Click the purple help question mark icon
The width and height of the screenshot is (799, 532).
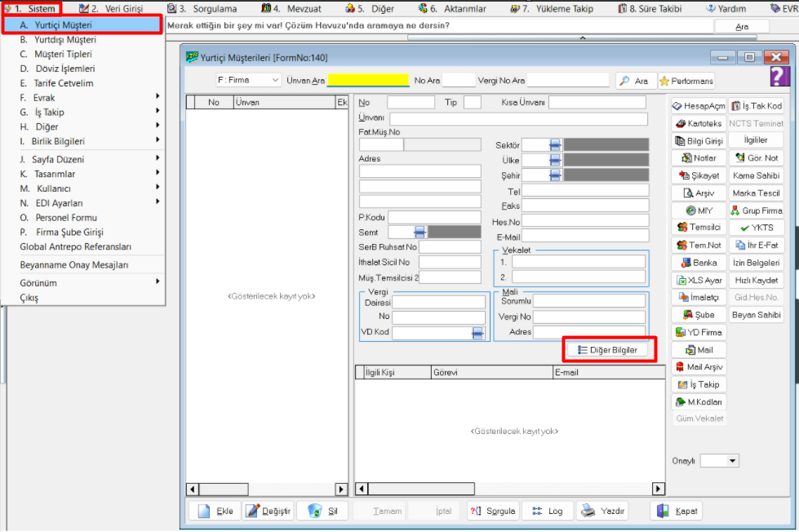(779, 77)
